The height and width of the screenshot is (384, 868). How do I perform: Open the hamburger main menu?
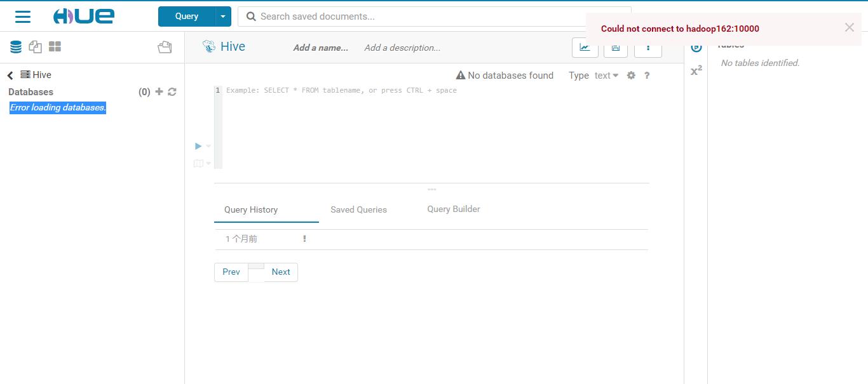23,17
